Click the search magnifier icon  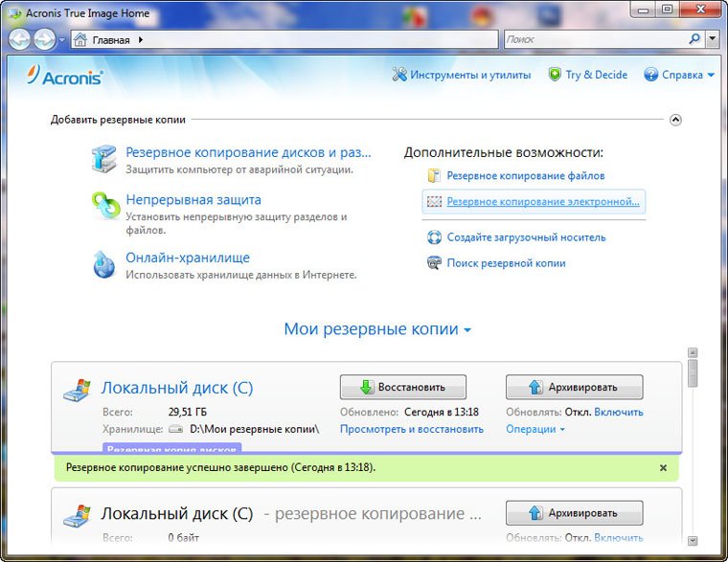tap(694, 40)
